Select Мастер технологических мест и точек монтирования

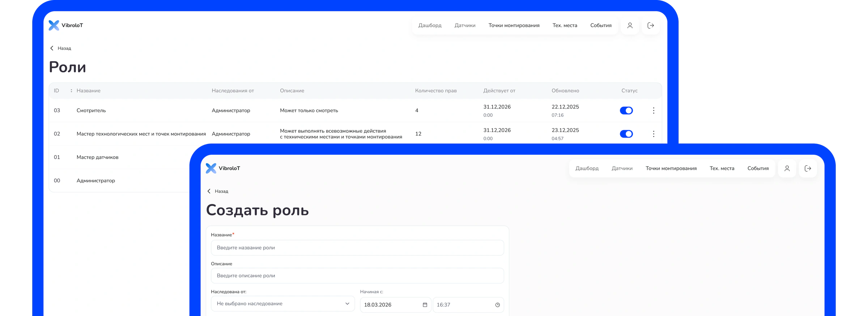[141, 134]
